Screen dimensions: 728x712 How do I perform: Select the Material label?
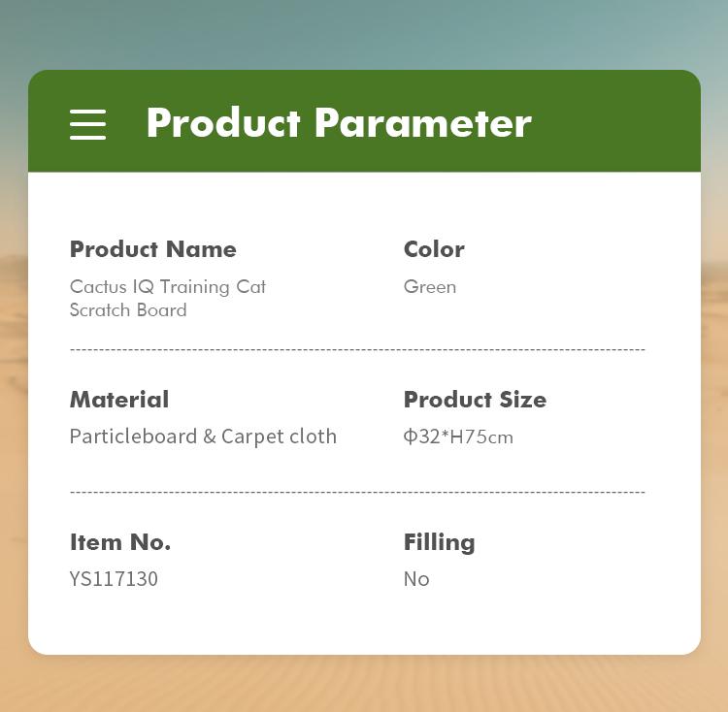(119, 400)
